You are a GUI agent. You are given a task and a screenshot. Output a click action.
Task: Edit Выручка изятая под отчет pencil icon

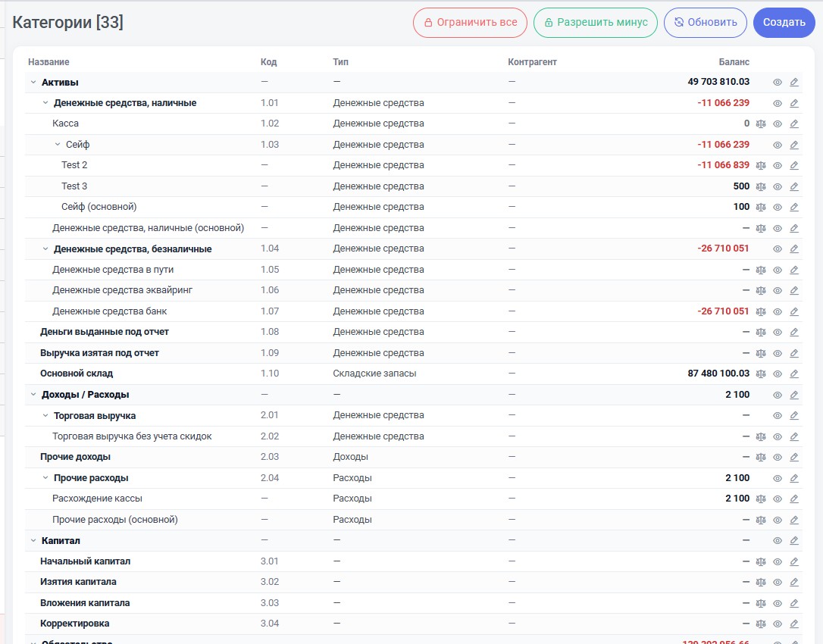click(x=794, y=353)
